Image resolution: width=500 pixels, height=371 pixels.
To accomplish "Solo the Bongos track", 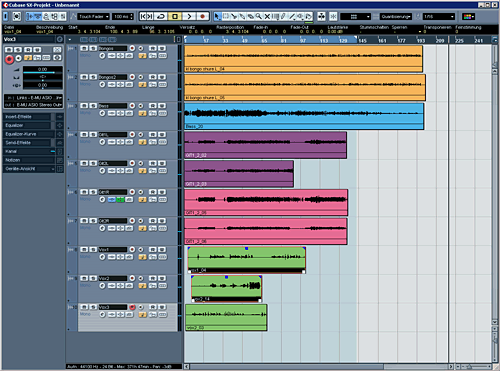I will [x=93, y=48].
